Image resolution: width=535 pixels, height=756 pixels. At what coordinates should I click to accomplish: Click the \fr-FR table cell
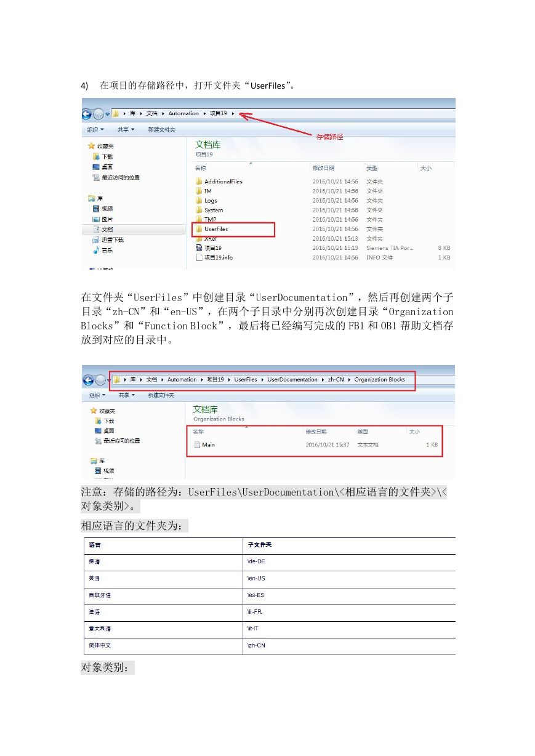(350, 613)
